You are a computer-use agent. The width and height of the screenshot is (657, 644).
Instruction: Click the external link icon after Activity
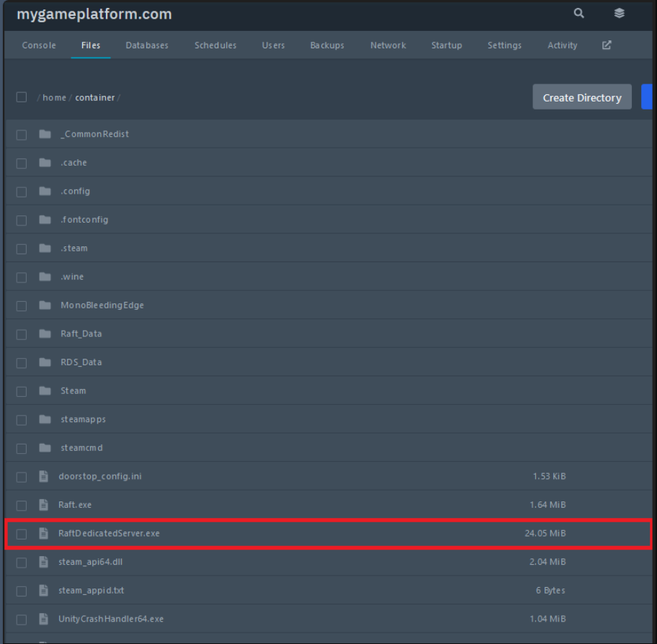(607, 45)
